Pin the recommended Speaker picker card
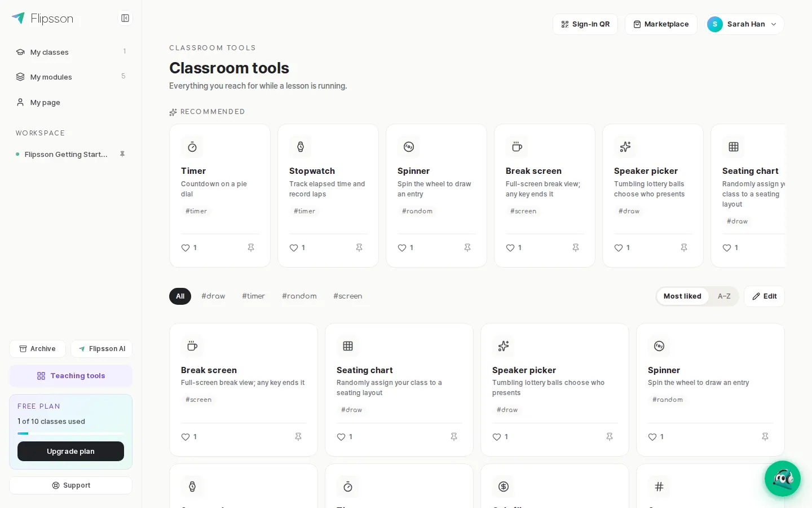This screenshot has width=812, height=508. click(x=684, y=248)
